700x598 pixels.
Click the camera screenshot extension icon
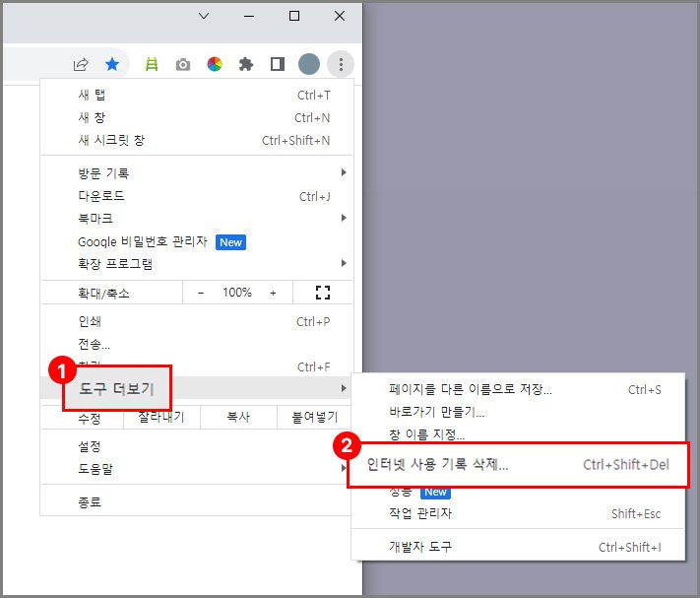point(183,65)
